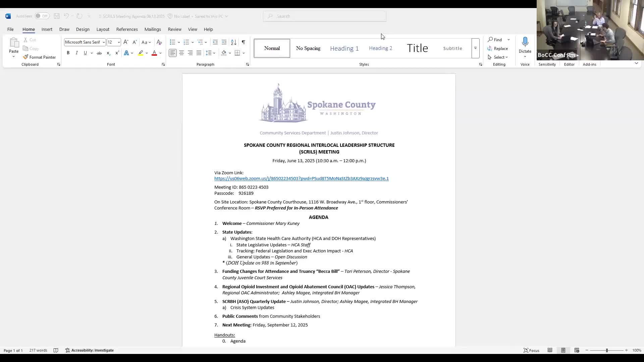Toggle the AutoSave switch
This screenshot has height=362, width=644.
(42, 16)
